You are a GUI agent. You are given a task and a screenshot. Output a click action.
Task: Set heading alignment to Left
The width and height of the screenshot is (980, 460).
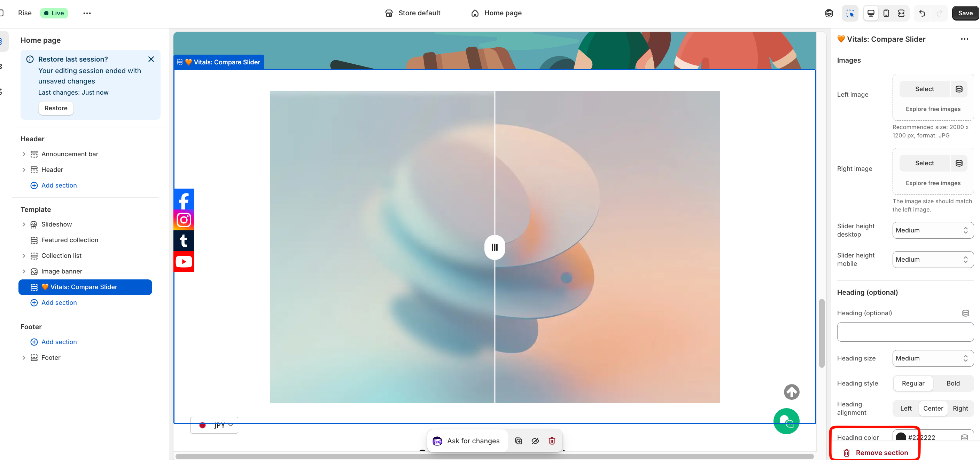[905, 408]
